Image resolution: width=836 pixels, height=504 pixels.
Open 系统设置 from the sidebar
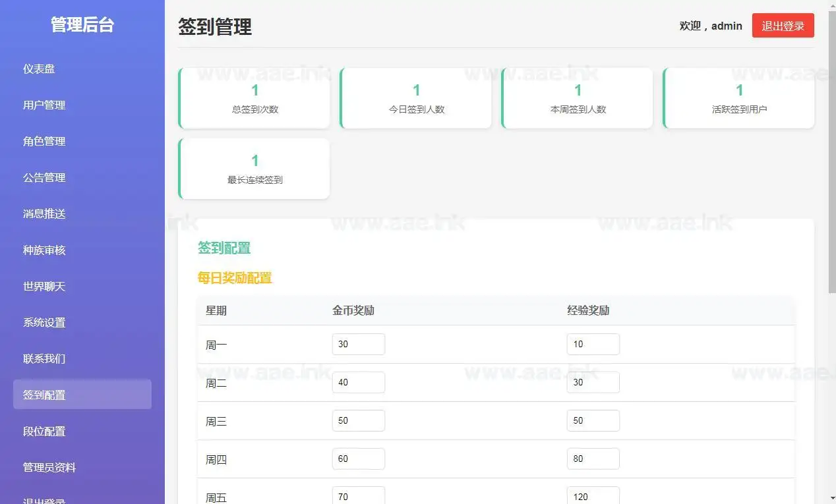(x=44, y=322)
